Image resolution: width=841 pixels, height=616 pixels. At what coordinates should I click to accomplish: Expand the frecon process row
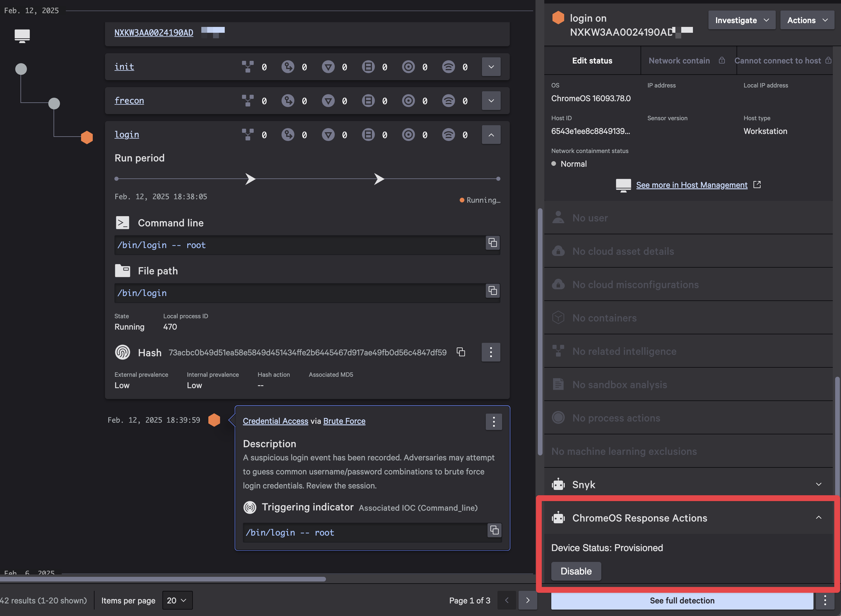coord(491,101)
